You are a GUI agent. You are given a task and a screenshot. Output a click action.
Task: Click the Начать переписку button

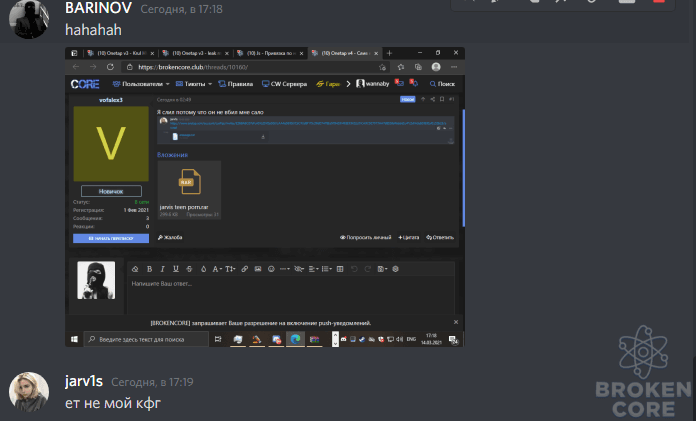[111, 238]
